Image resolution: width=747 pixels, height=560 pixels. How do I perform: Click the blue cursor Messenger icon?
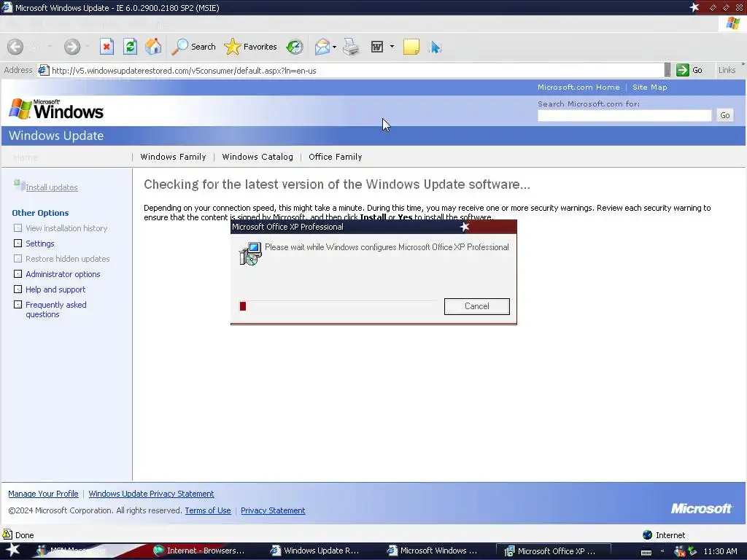pyautogui.click(x=435, y=47)
